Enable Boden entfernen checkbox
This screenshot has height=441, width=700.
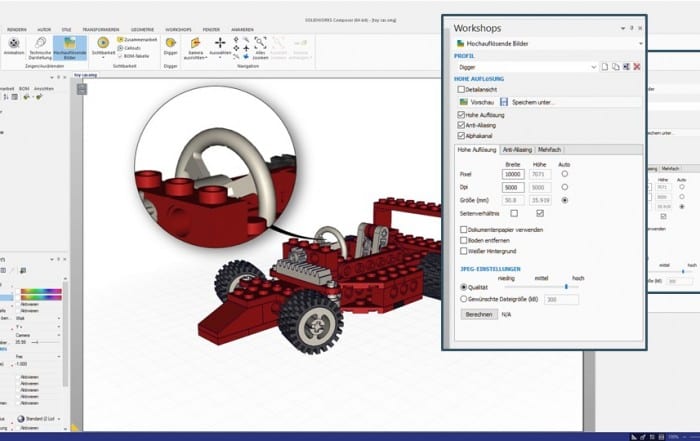pyautogui.click(x=463, y=240)
